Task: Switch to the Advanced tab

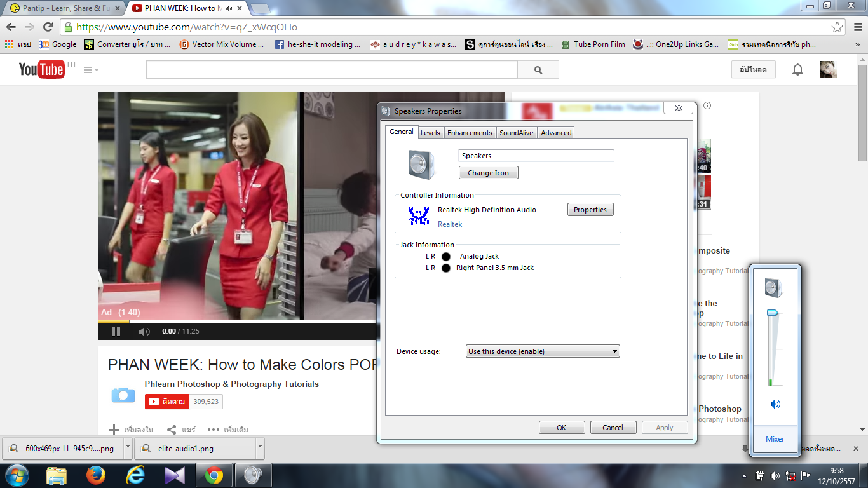Action: point(556,132)
